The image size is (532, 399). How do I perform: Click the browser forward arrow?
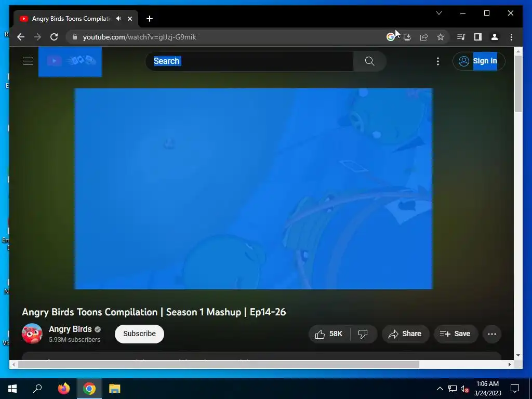[37, 37]
